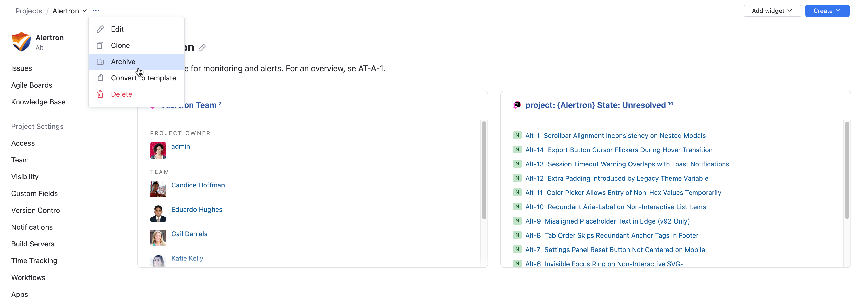
Task: Expand the Alertron project switcher chevron
Action: 85,11
